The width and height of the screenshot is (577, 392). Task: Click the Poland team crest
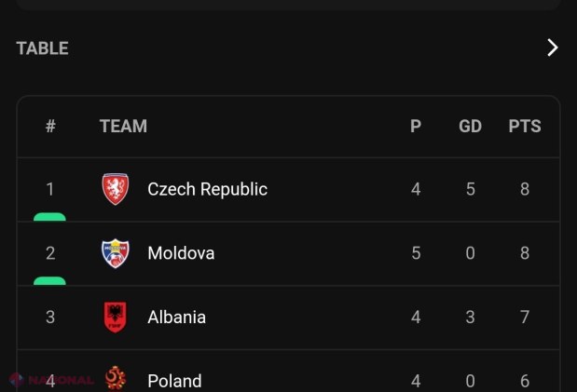[116, 379]
